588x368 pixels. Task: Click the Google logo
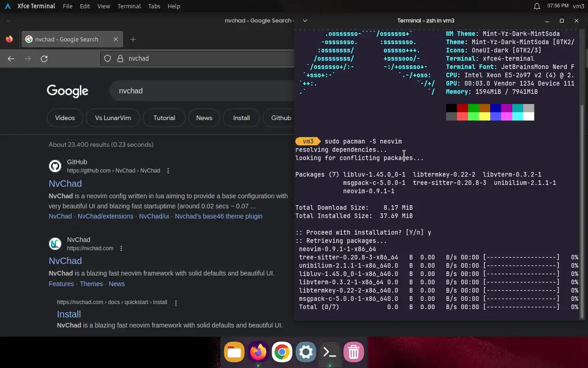click(68, 91)
